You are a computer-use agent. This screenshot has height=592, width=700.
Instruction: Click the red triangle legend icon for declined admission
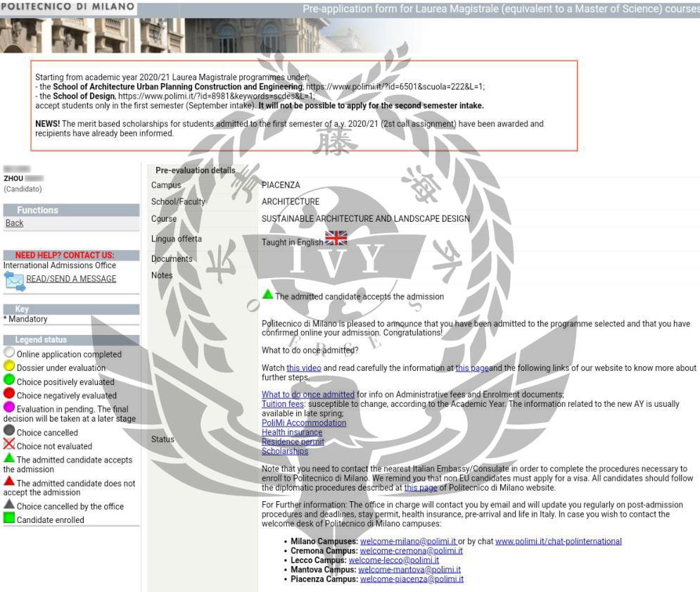9,481
